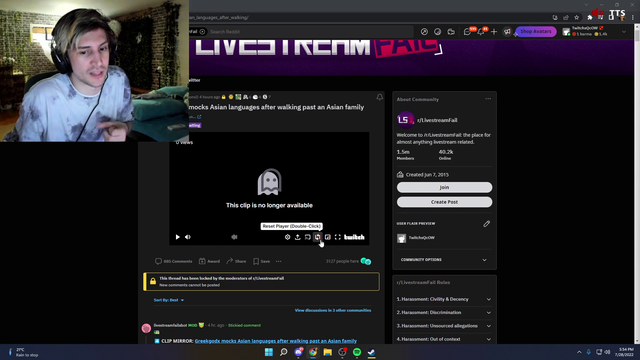Screen dimensions: 640x360
Task: Give an Award to the post
Action: tap(209, 261)
